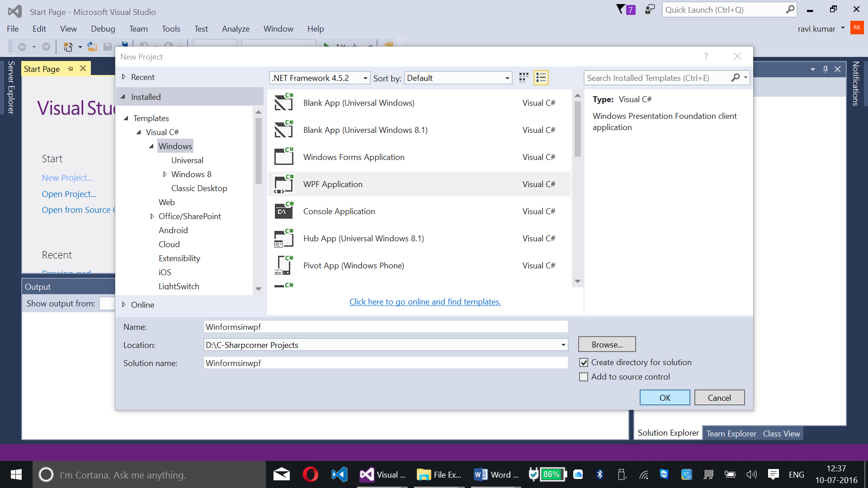The height and width of the screenshot is (488, 868).
Task: Select the Pivot App (Windows Phone) icon
Action: pyautogui.click(x=284, y=265)
